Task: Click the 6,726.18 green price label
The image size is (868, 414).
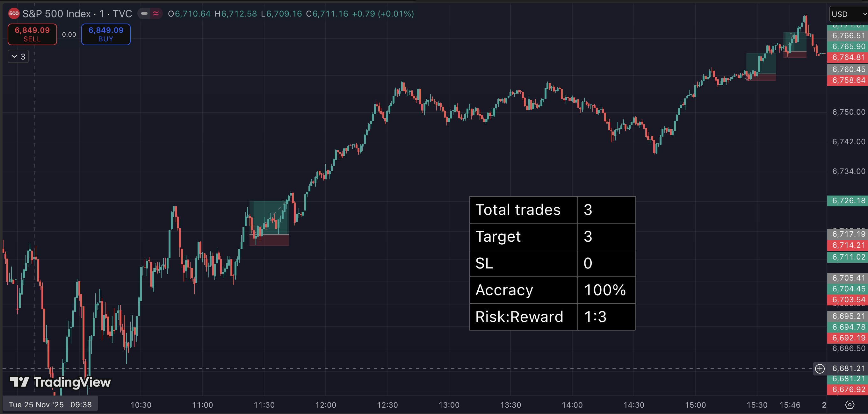Action: tap(848, 201)
